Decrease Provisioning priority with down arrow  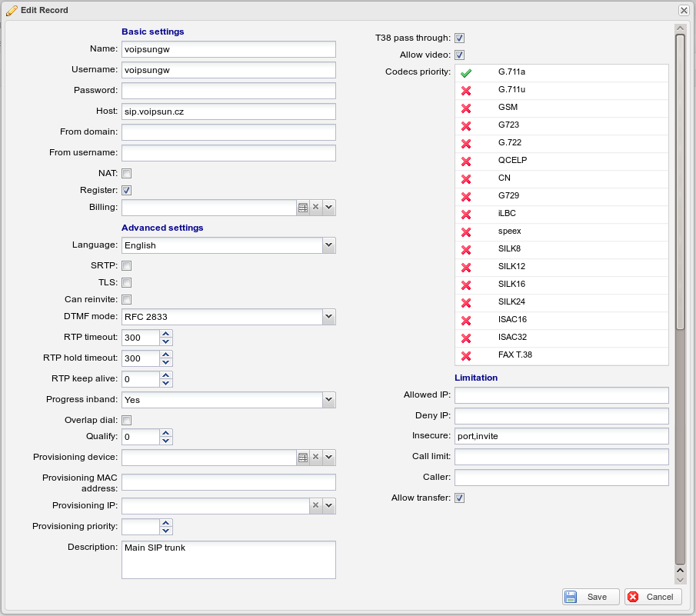[166, 531]
